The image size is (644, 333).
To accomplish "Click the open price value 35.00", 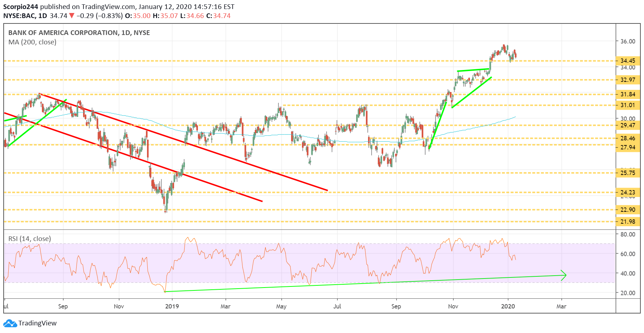I will point(142,16).
